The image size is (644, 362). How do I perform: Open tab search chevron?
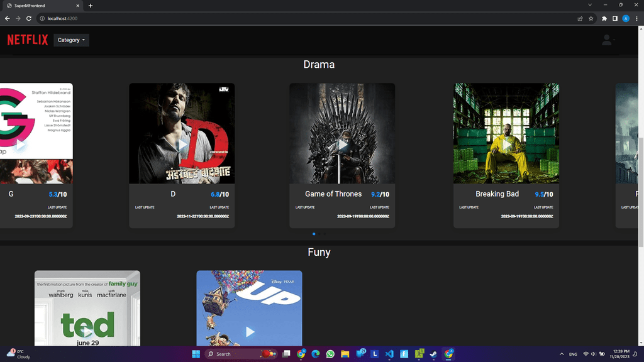pos(590,5)
